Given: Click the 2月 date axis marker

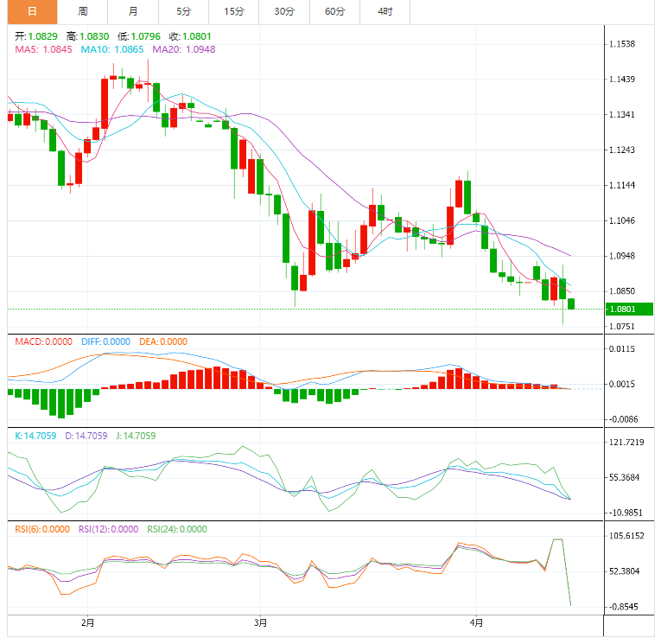Looking at the screenshot, I should tap(87, 622).
